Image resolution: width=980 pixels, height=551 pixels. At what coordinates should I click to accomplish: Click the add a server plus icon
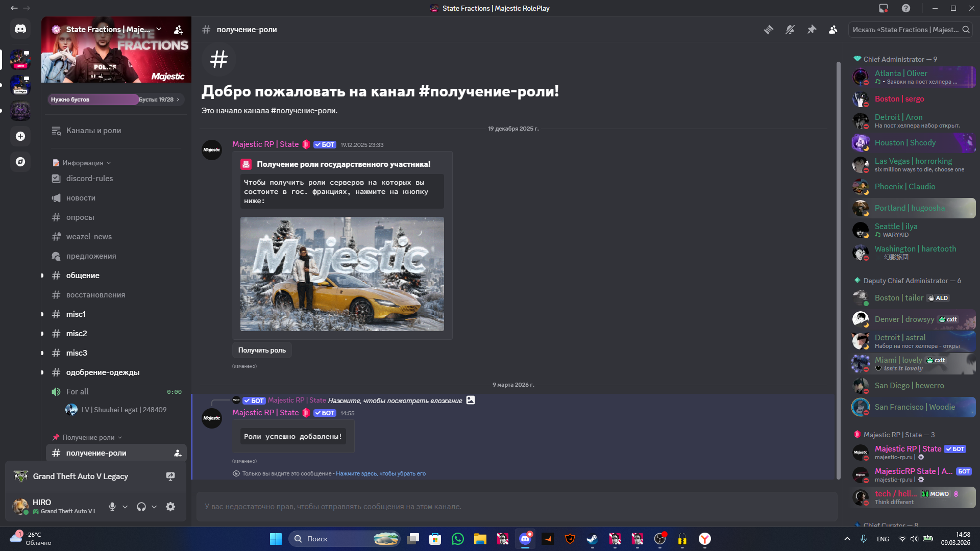[x=20, y=136]
